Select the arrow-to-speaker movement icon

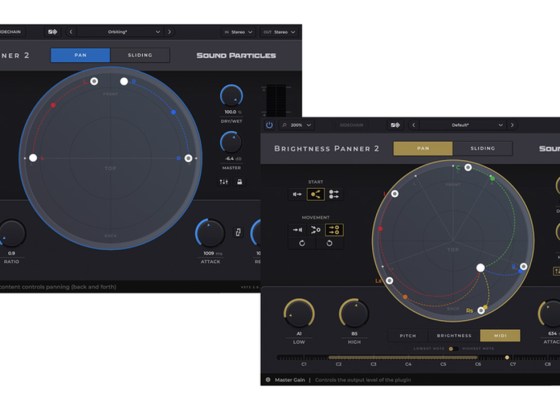[x=298, y=230]
